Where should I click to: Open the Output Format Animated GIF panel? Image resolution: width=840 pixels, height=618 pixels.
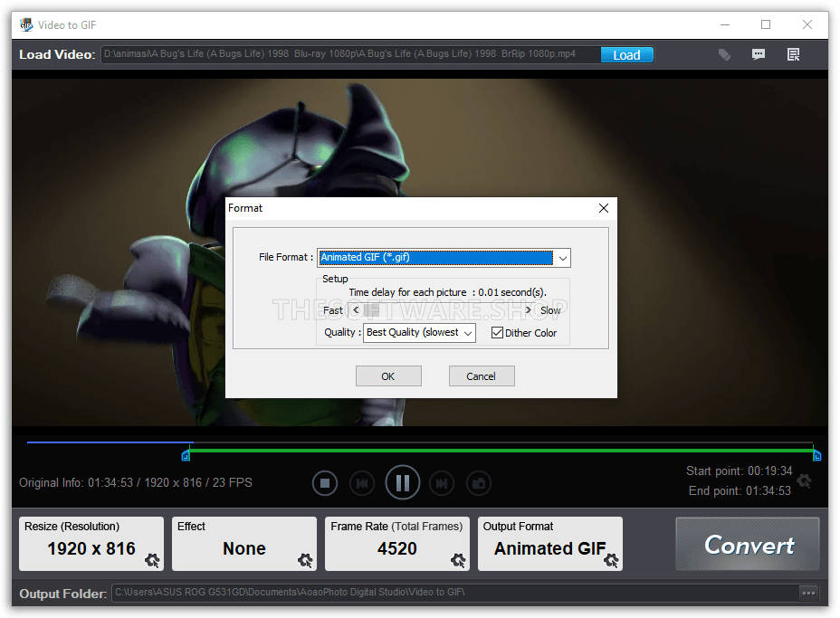click(550, 544)
